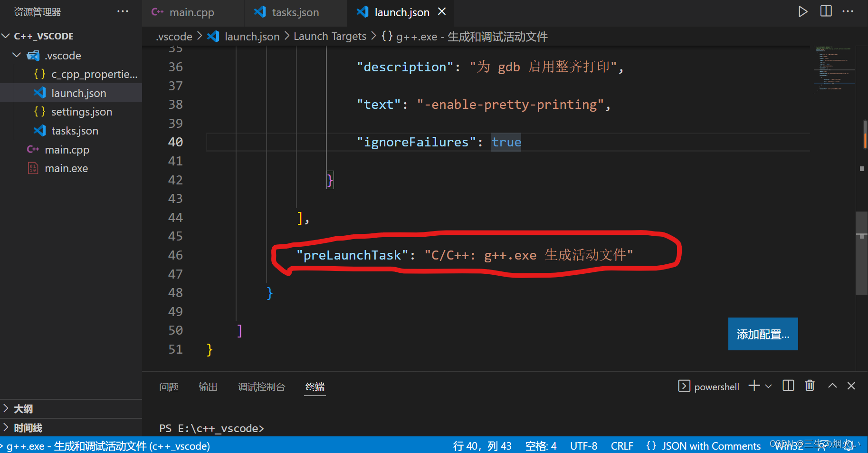Viewport: 868px width, 453px height.
Task: Open the Split Editor icon
Action: coord(826,11)
